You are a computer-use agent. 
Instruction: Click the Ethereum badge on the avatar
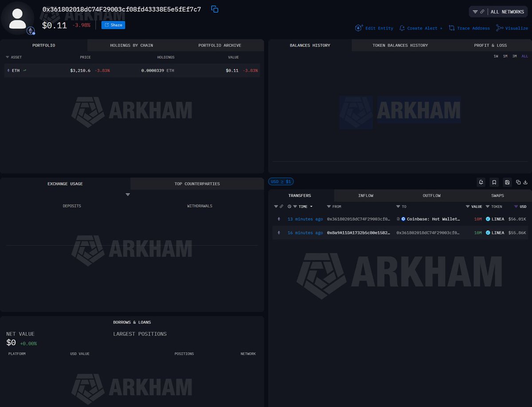(x=31, y=31)
